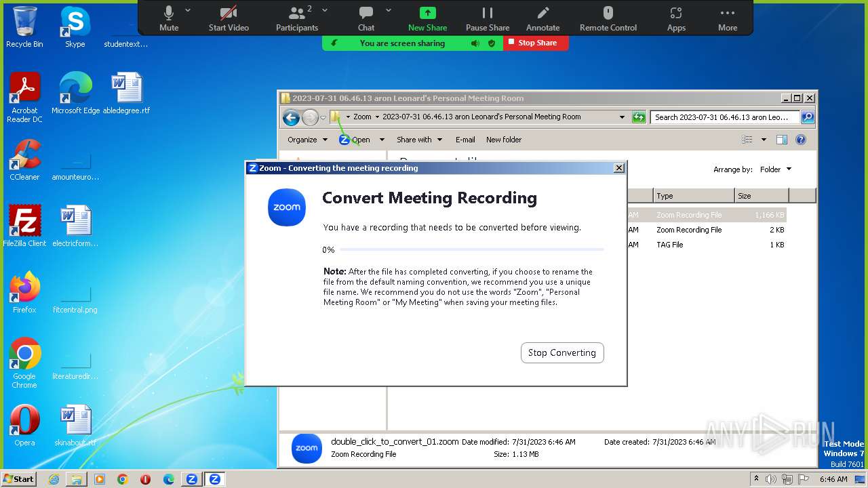Click conversion progress bar
The image size is (868, 488).
[x=472, y=250]
